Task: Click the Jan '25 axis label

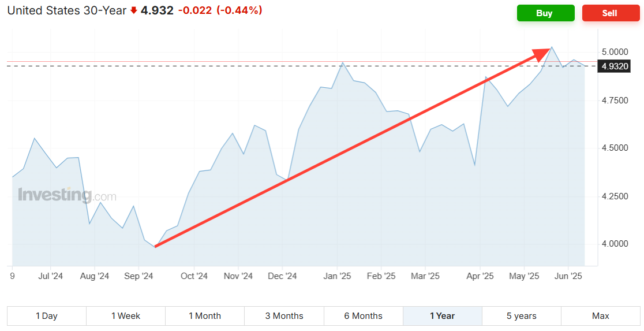Action: pos(338,276)
